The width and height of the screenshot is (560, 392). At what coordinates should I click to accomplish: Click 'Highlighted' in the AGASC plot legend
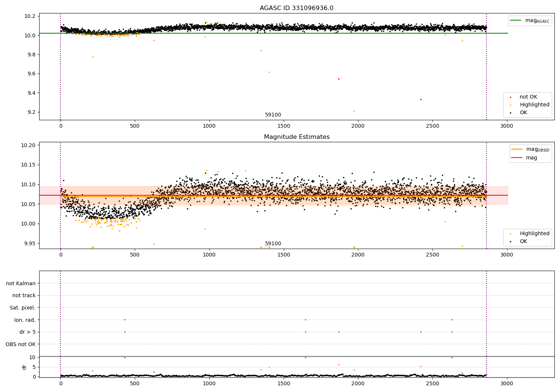coord(535,105)
